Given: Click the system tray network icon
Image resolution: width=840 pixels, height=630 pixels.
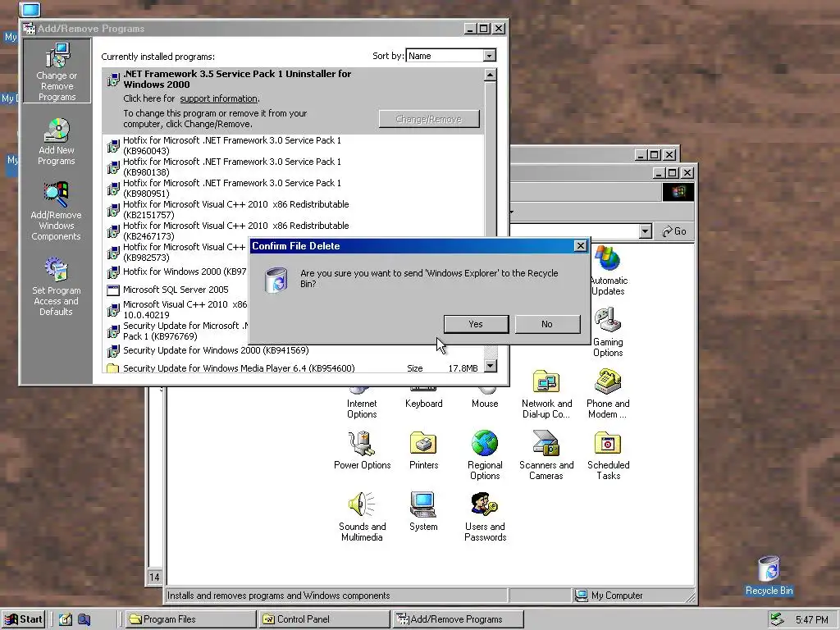Looking at the screenshot, I should click(x=776, y=619).
